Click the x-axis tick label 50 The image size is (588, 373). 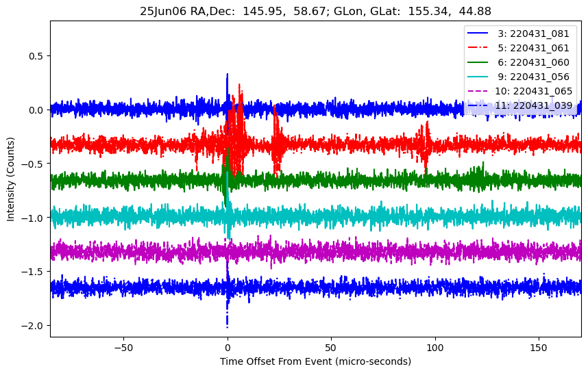331,348
